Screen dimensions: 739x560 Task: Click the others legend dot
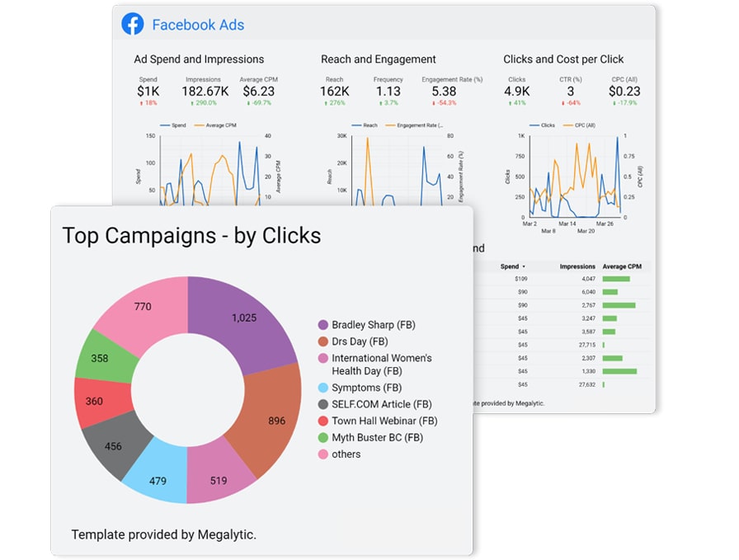[x=322, y=454]
